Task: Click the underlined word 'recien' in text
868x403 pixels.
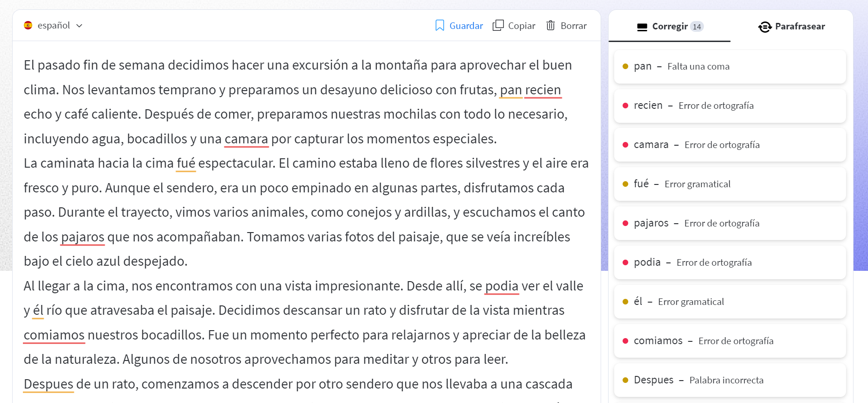Action: (543, 90)
